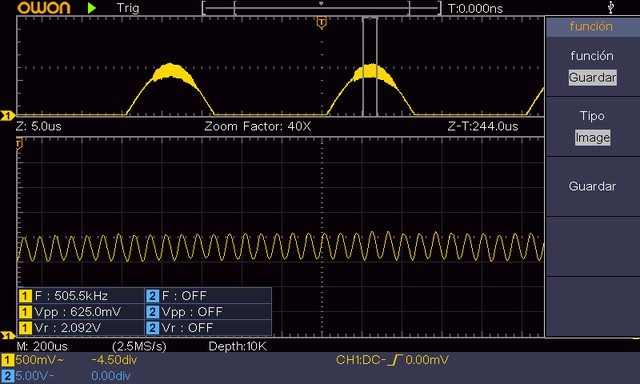This screenshot has width=640, height=384.
Task: Select the zoom window box in the overview waveform
Action: (x=370, y=67)
